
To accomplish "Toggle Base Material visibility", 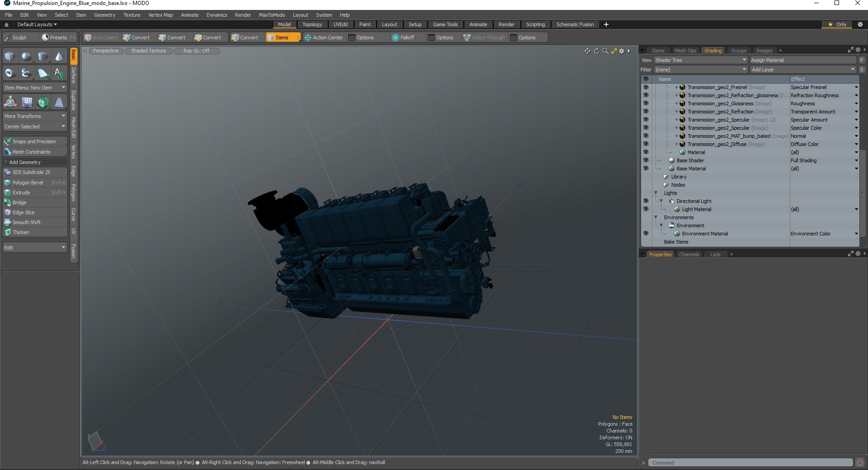I will coord(646,169).
